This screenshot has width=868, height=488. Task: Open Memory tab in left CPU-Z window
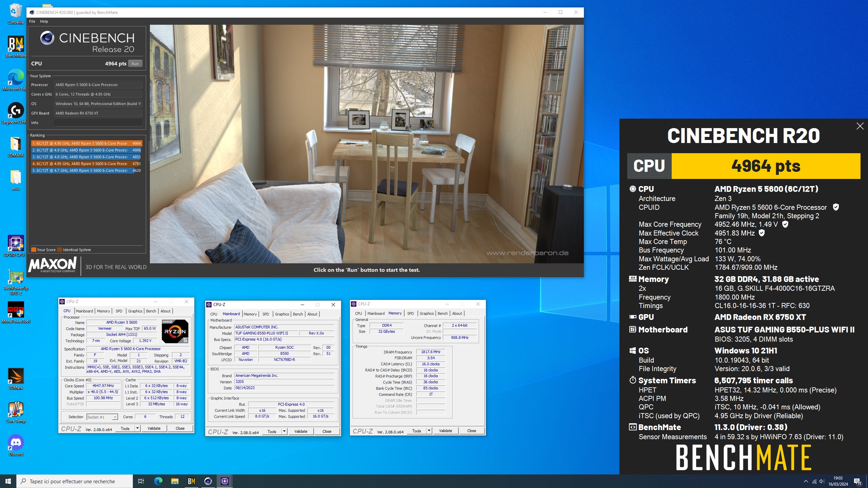pos(103,311)
